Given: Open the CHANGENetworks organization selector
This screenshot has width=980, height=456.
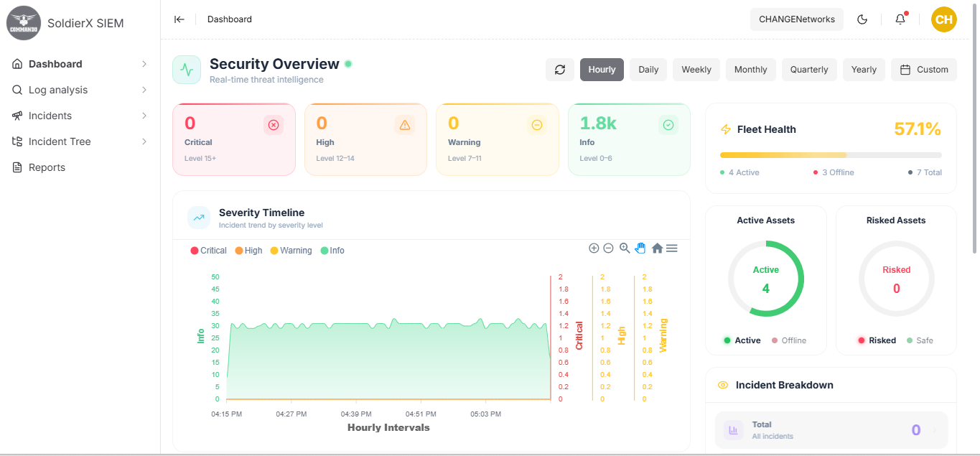Looking at the screenshot, I should [x=797, y=19].
